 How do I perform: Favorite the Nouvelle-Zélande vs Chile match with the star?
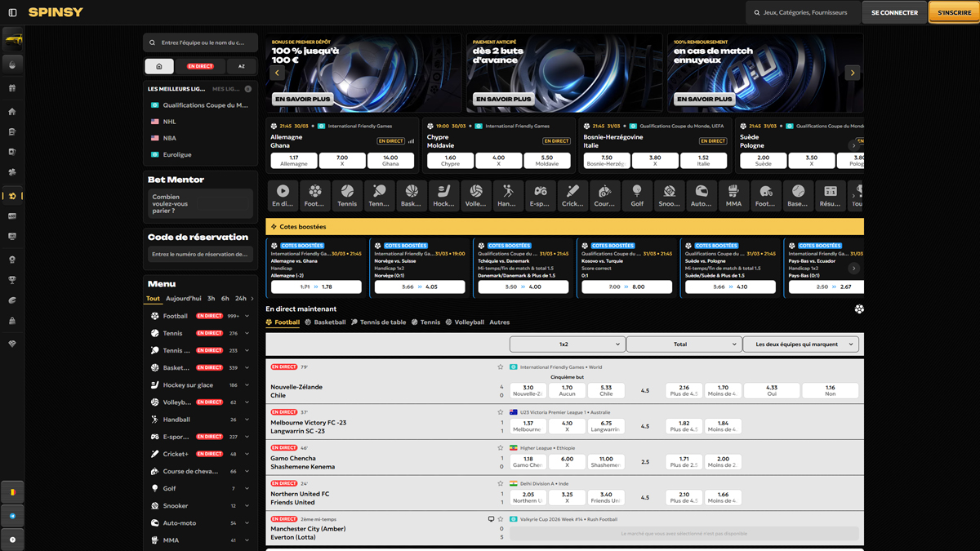[x=501, y=367]
